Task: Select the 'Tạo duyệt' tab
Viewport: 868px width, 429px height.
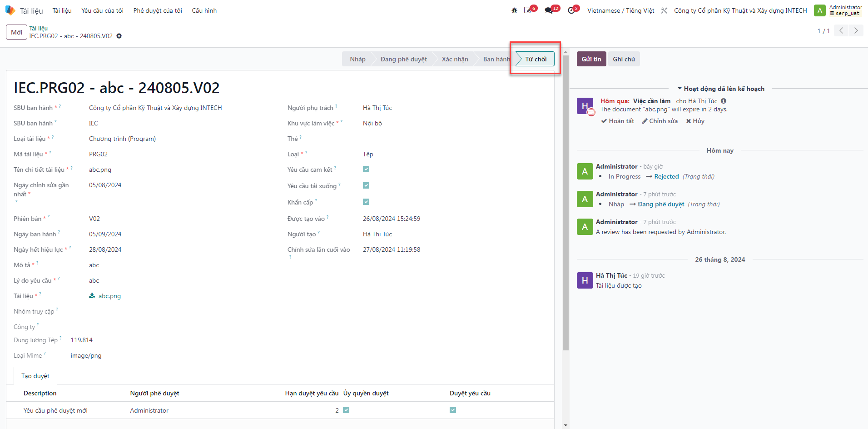Action: 35,376
